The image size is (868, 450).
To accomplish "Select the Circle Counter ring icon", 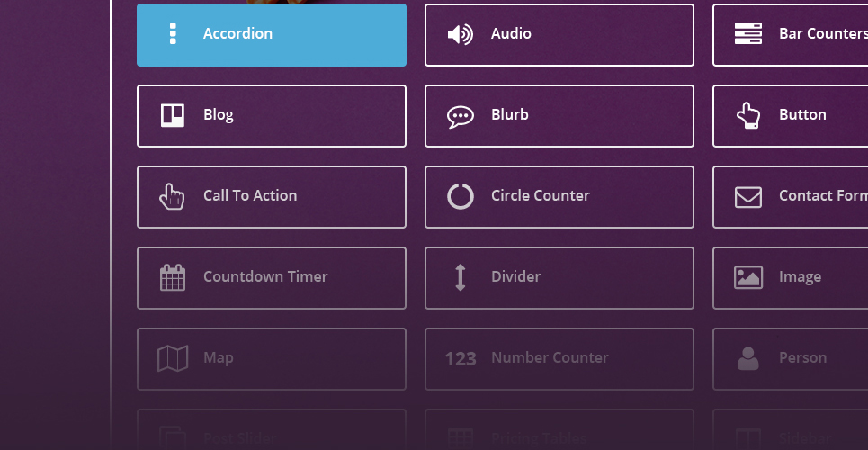I will click(460, 196).
